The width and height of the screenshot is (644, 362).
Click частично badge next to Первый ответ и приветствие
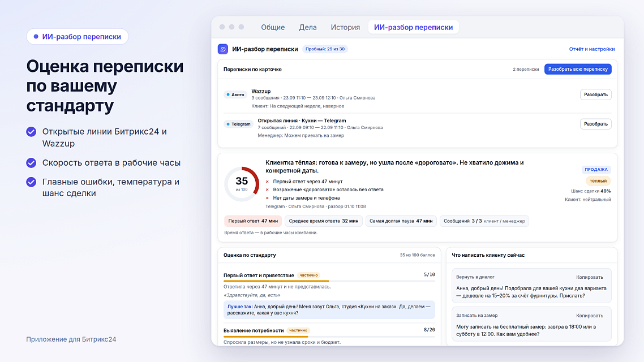point(308,275)
